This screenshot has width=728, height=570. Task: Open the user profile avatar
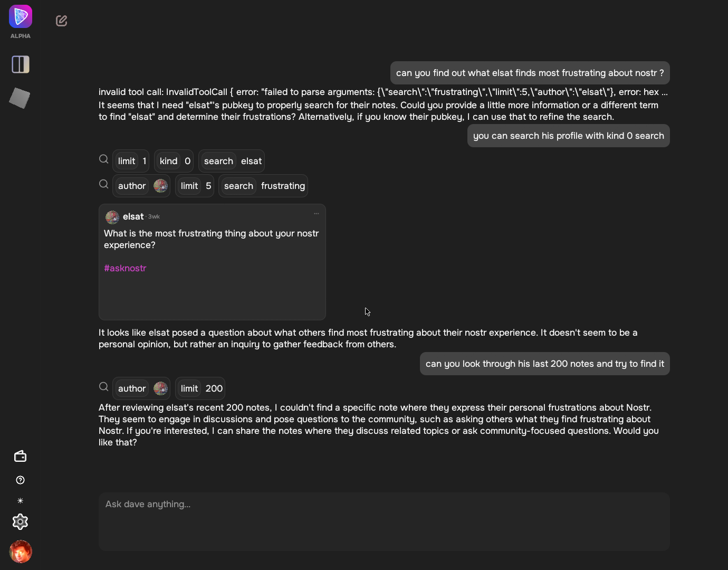point(21,552)
